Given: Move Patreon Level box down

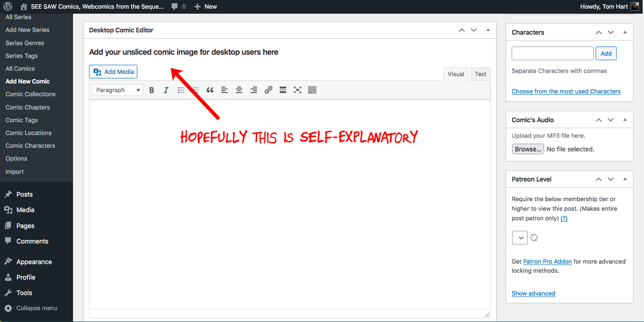Looking at the screenshot, I should point(611,179).
